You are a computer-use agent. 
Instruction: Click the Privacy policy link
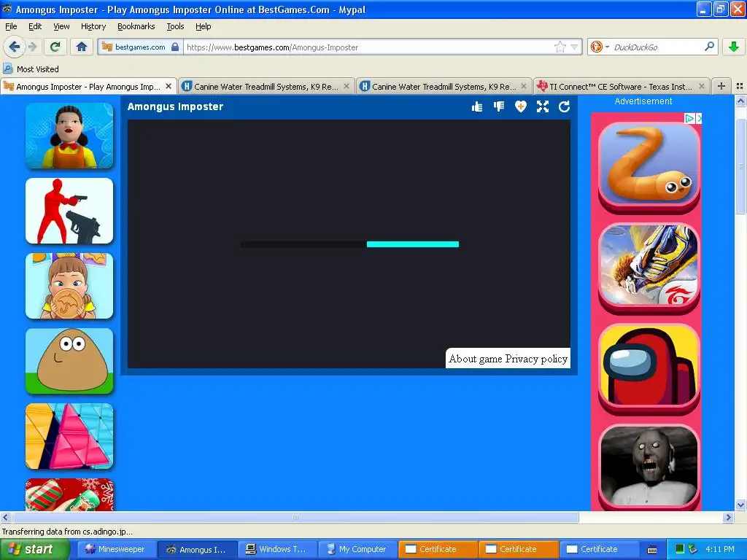[x=536, y=359]
